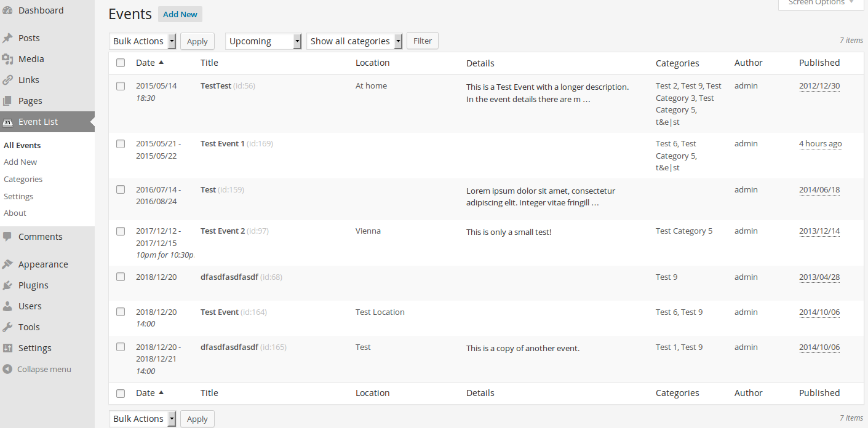Collapse the sidebar menu with arrow icon
This screenshot has height=428, width=868.
point(7,370)
